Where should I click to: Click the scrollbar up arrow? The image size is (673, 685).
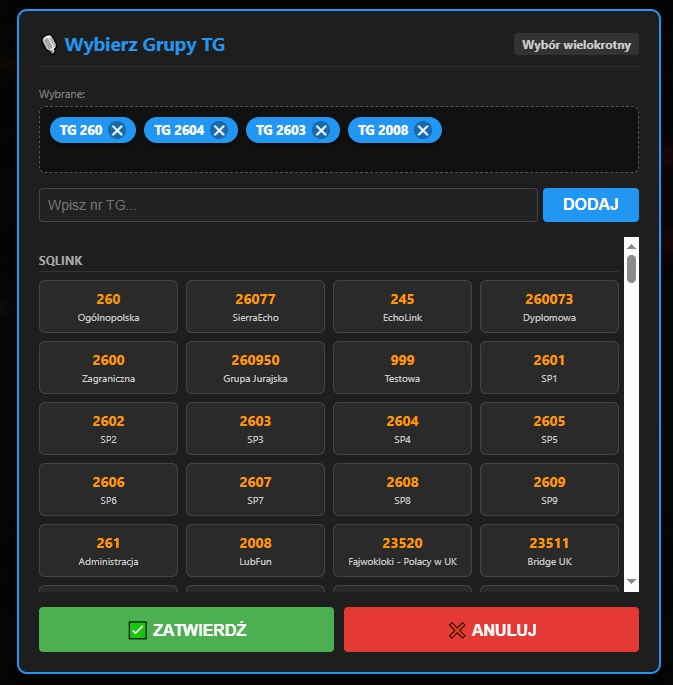coord(631,246)
